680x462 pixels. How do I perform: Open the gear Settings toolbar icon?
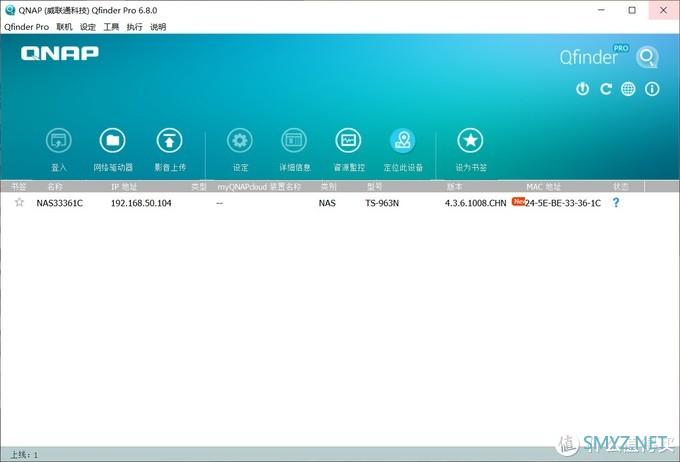tap(240, 141)
